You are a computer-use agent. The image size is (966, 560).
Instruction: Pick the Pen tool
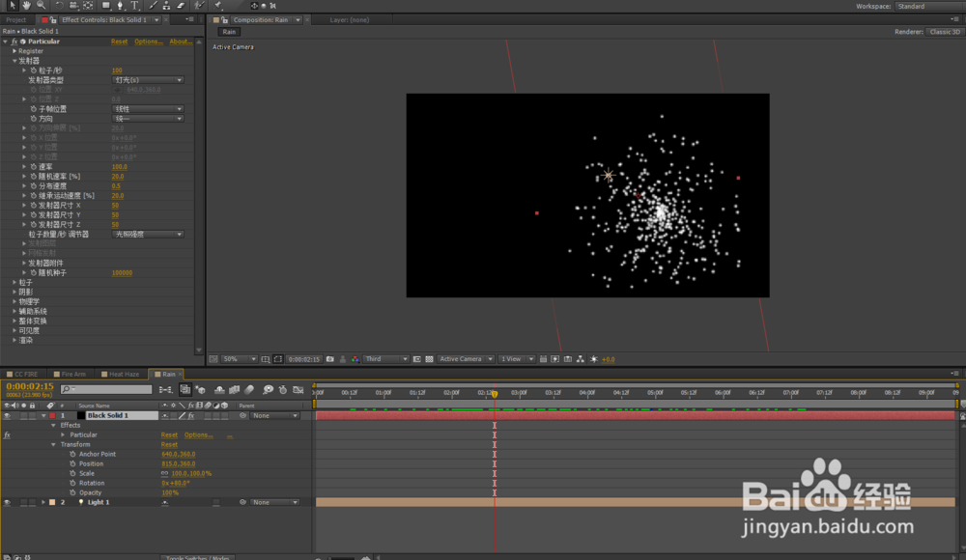click(x=120, y=6)
